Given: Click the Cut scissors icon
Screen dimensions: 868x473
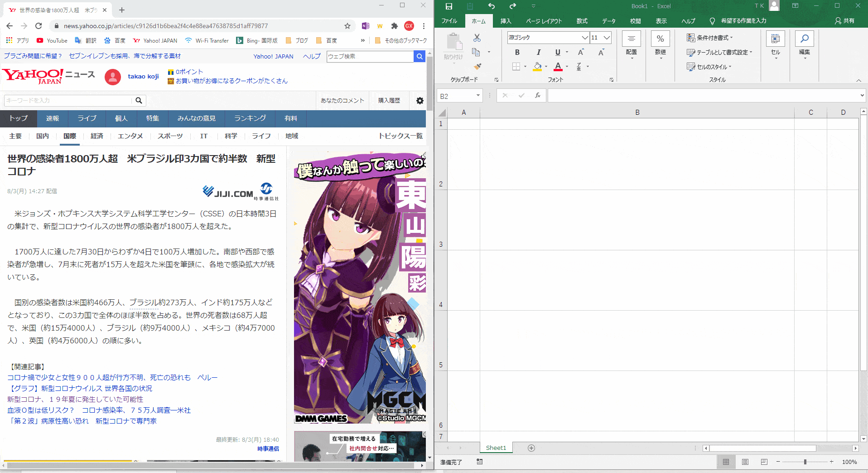Looking at the screenshot, I should [477, 38].
